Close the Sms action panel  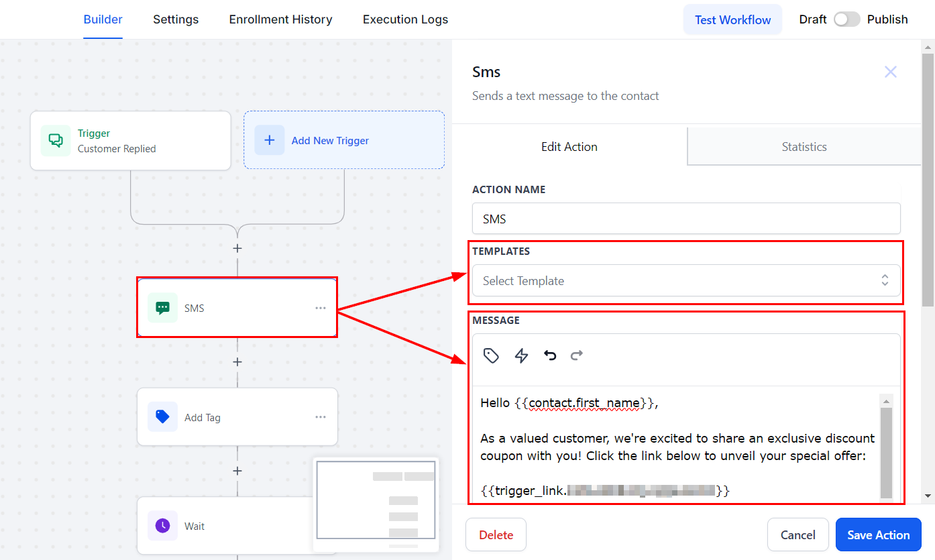pyautogui.click(x=890, y=72)
